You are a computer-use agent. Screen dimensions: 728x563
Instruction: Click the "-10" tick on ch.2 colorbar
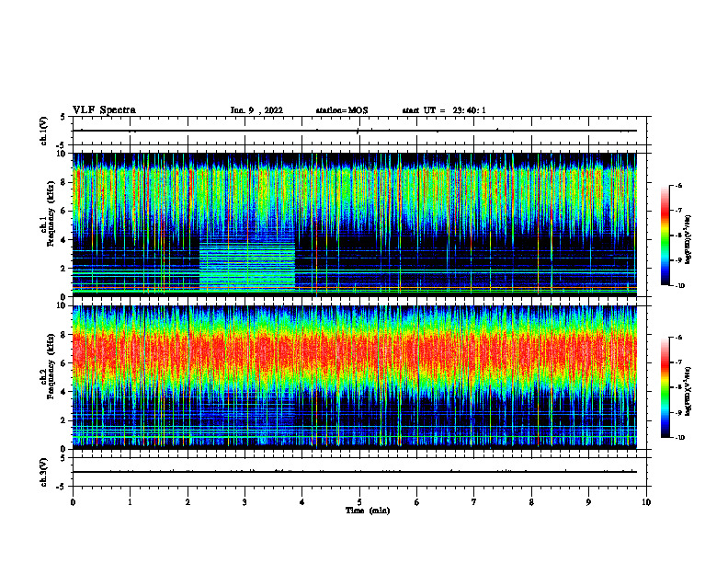680,438
